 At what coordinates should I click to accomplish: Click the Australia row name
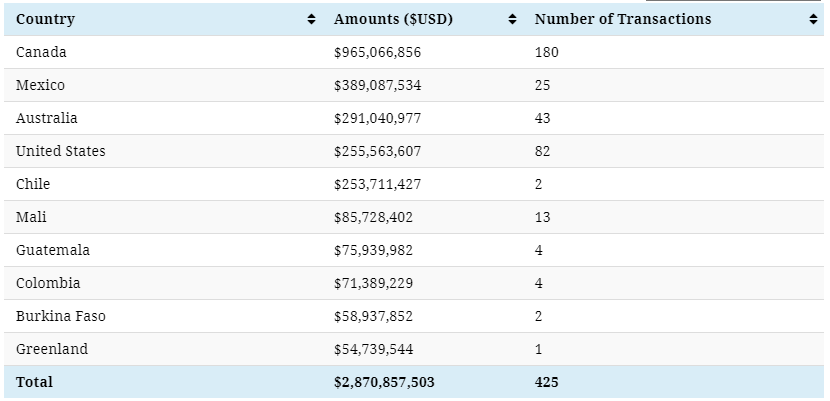[46, 118]
